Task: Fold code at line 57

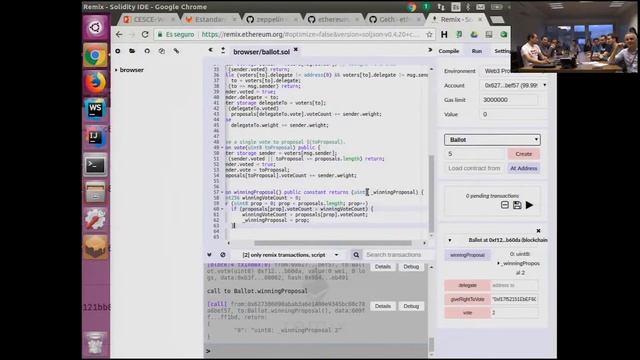Action: (x=222, y=192)
